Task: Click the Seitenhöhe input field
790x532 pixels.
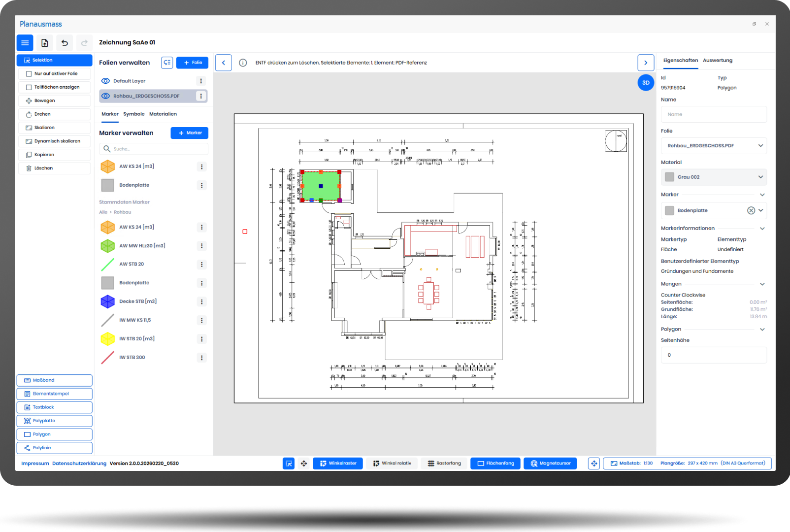Action: (714, 355)
